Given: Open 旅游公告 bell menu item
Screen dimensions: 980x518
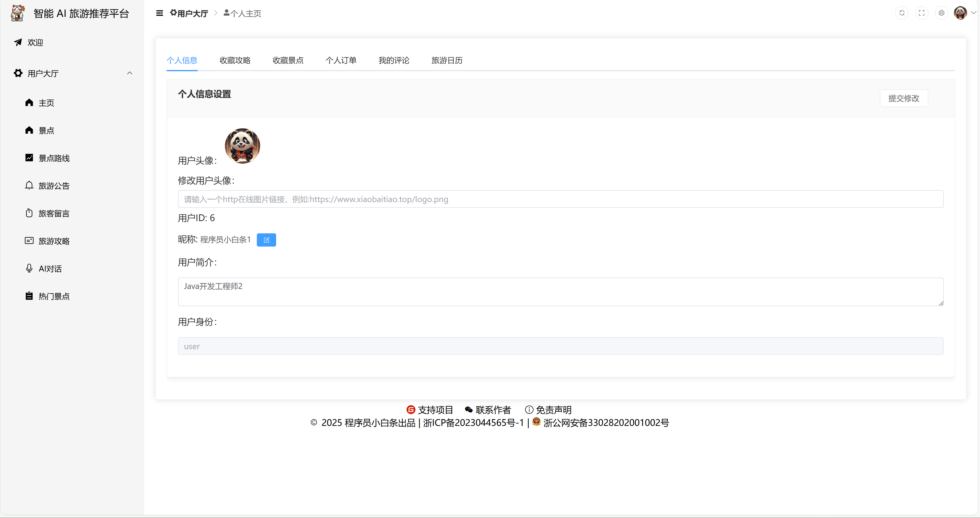Looking at the screenshot, I should (54, 186).
